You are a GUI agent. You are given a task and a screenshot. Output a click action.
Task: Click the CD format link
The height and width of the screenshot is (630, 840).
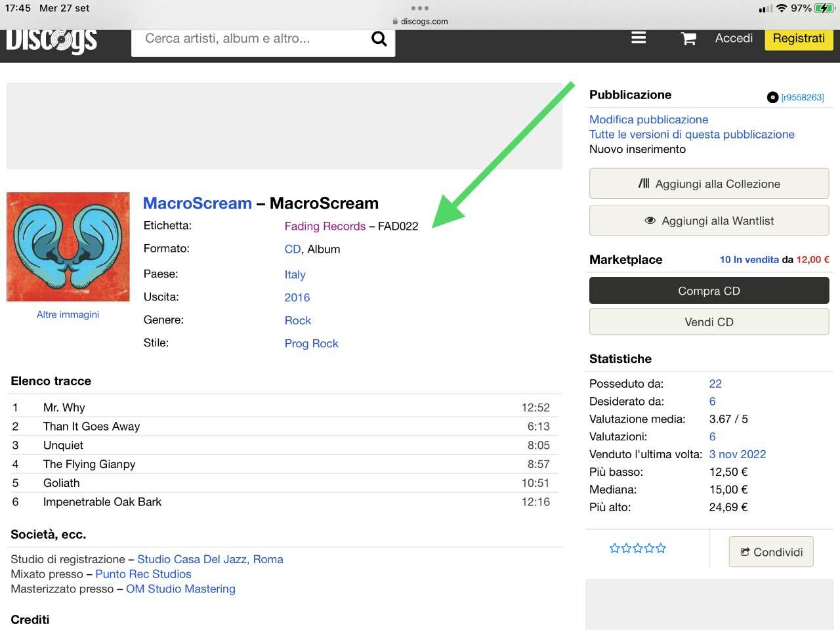click(x=292, y=249)
